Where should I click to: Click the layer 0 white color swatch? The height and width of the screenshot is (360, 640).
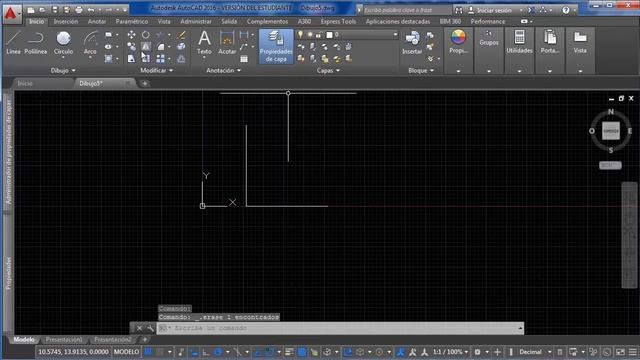coord(329,35)
